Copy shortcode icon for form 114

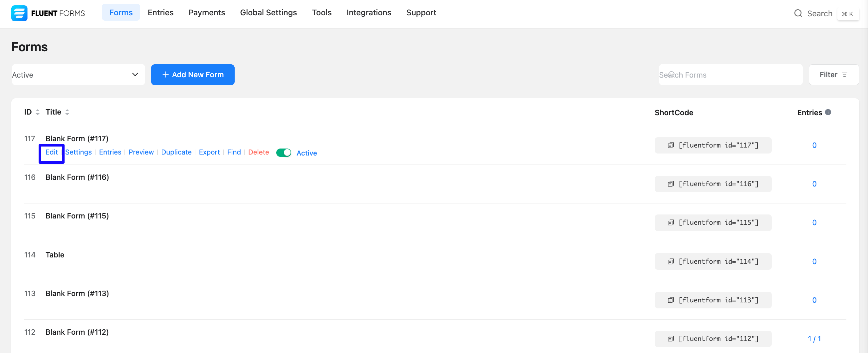(x=671, y=261)
